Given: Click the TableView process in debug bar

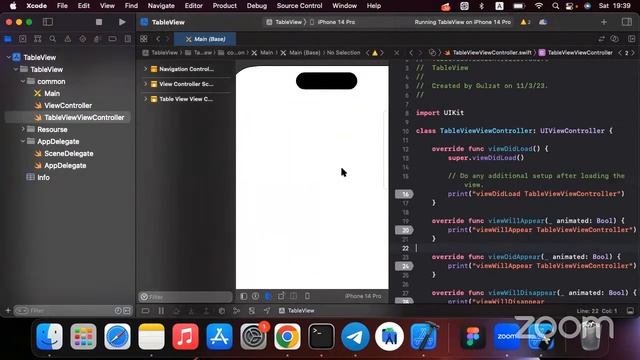Looking at the screenshot, I should coord(297,311).
